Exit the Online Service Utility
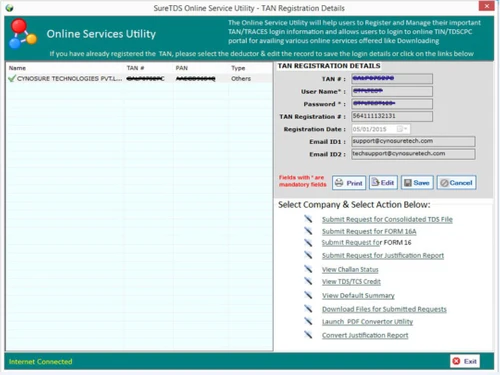500x375 pixels. [465, 361]
